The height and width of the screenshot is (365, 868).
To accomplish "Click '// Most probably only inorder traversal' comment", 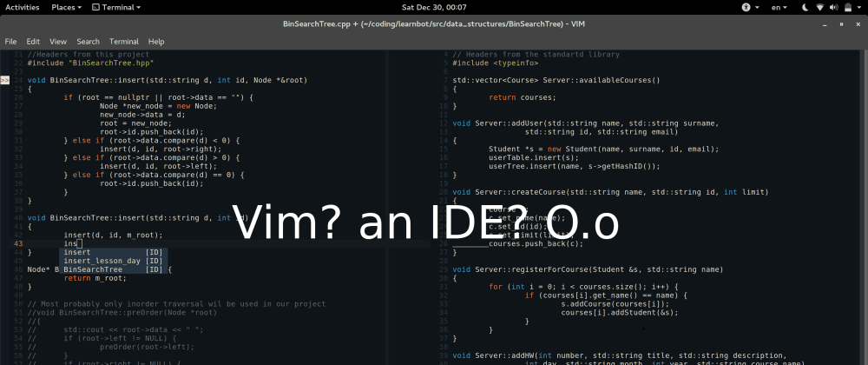I will click(176, 304).
